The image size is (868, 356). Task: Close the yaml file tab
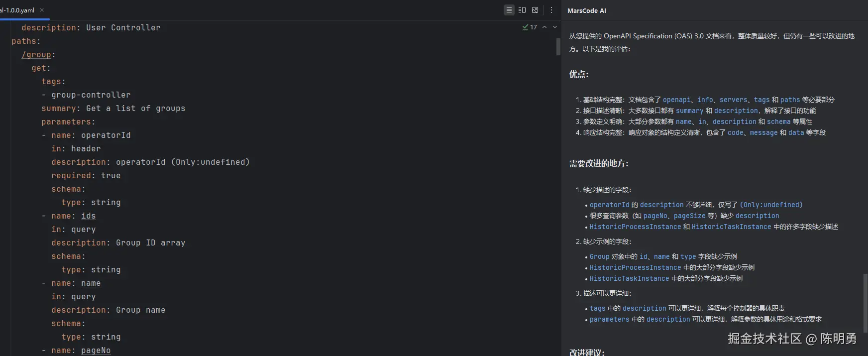(42, 10)
